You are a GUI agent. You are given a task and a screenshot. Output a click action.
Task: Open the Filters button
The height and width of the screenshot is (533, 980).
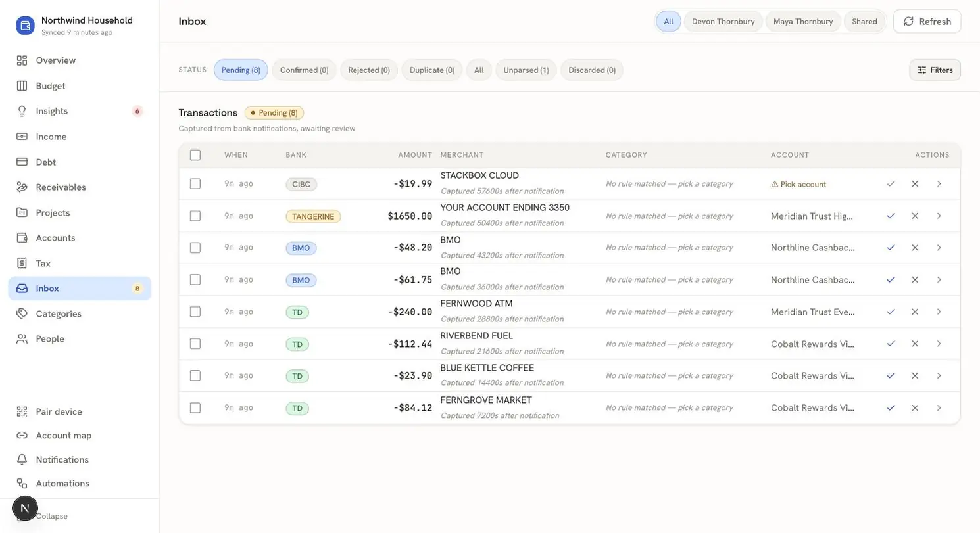click(935, 70)
